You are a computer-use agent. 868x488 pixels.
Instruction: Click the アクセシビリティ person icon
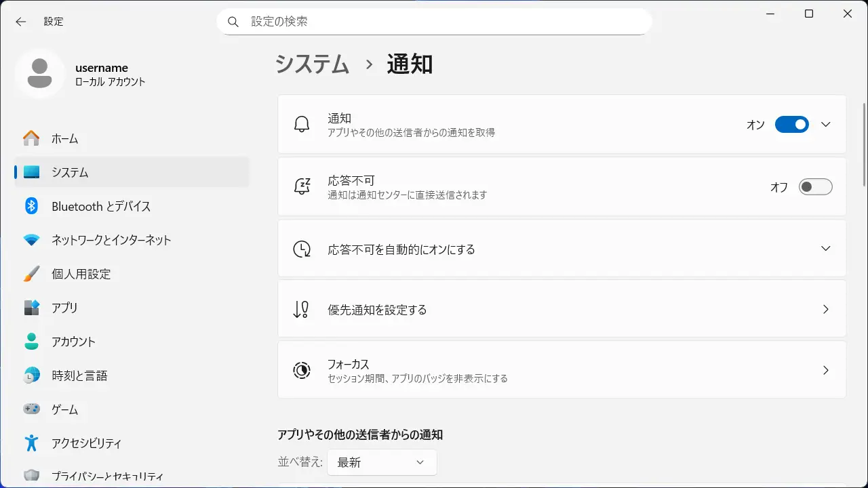31,443
